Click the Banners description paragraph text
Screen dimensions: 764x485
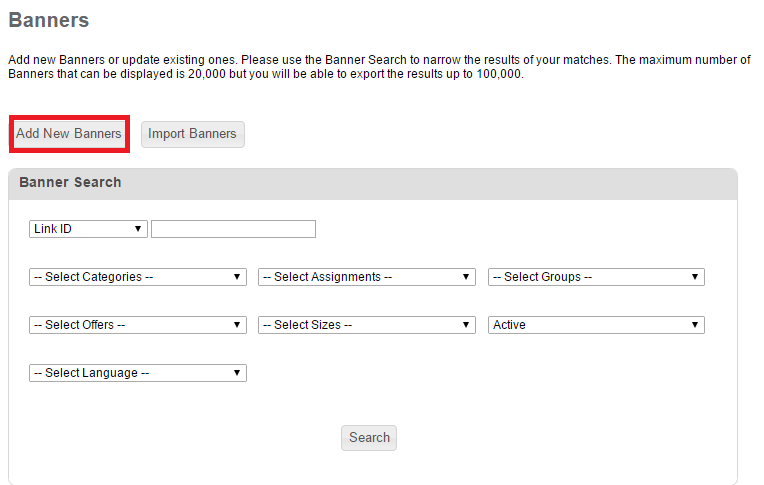(380, 67)
